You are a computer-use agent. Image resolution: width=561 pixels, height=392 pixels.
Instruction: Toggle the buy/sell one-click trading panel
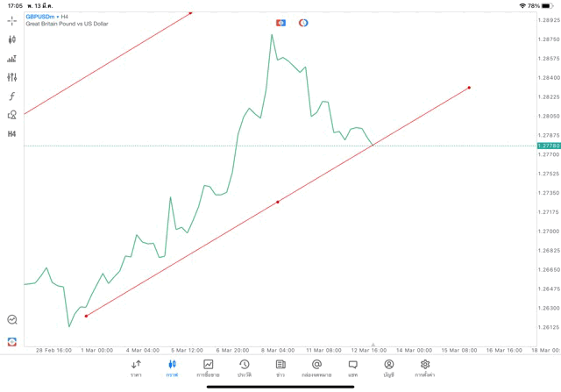pyautogui.click(x=280, y=22)
